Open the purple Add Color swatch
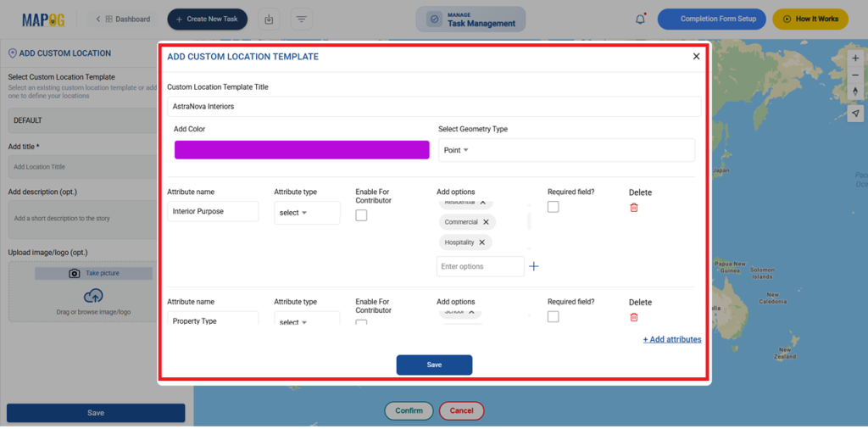 pyautogui.click(x=302, y=150)
